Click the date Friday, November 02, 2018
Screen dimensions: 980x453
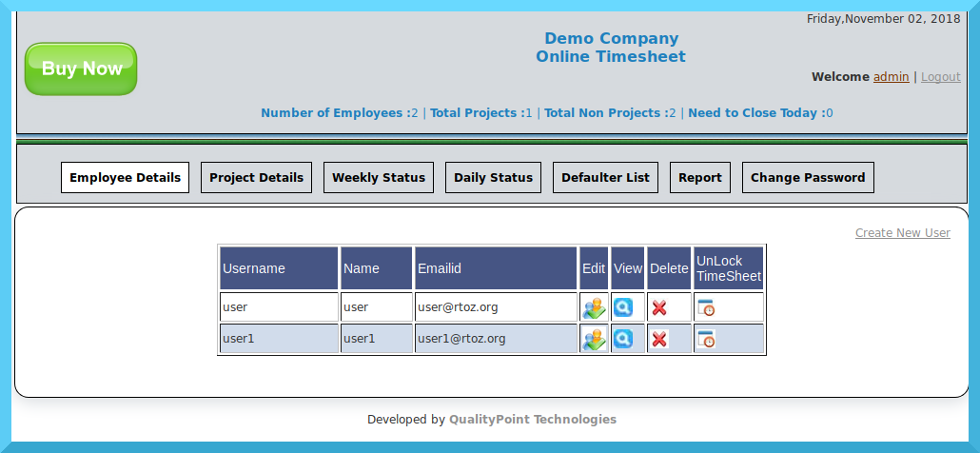[883, 19]
